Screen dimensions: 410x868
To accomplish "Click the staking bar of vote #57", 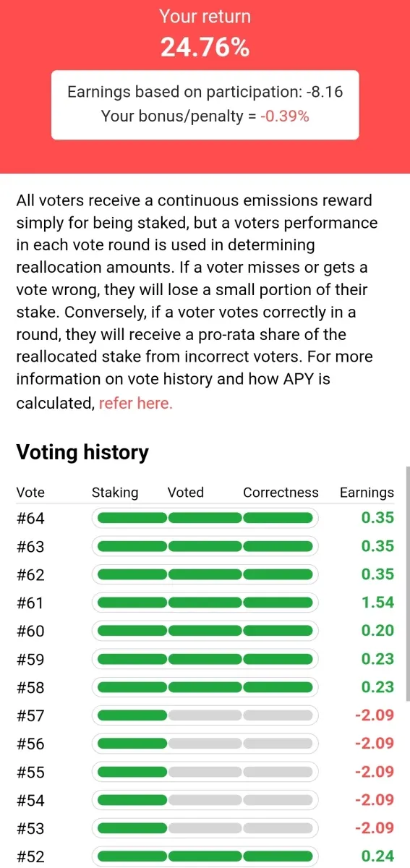I will point(132,715).
